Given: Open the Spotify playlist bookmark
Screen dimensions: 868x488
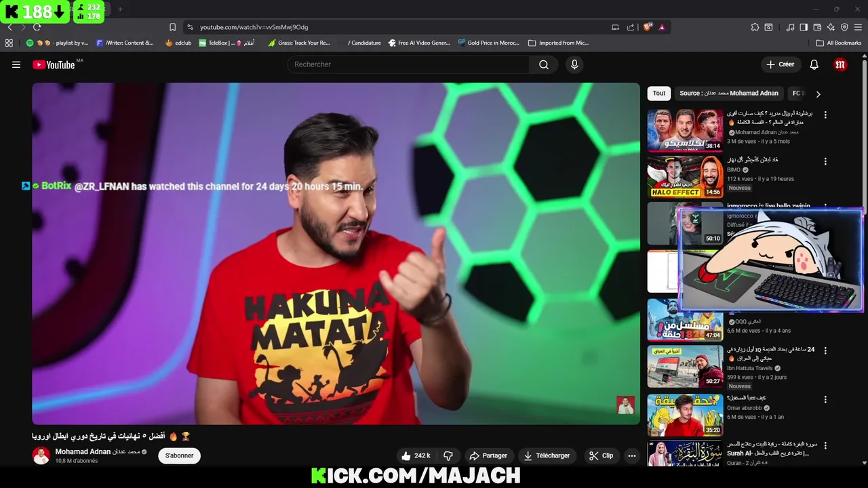Looking at the screenshot, I should (57, 43).
